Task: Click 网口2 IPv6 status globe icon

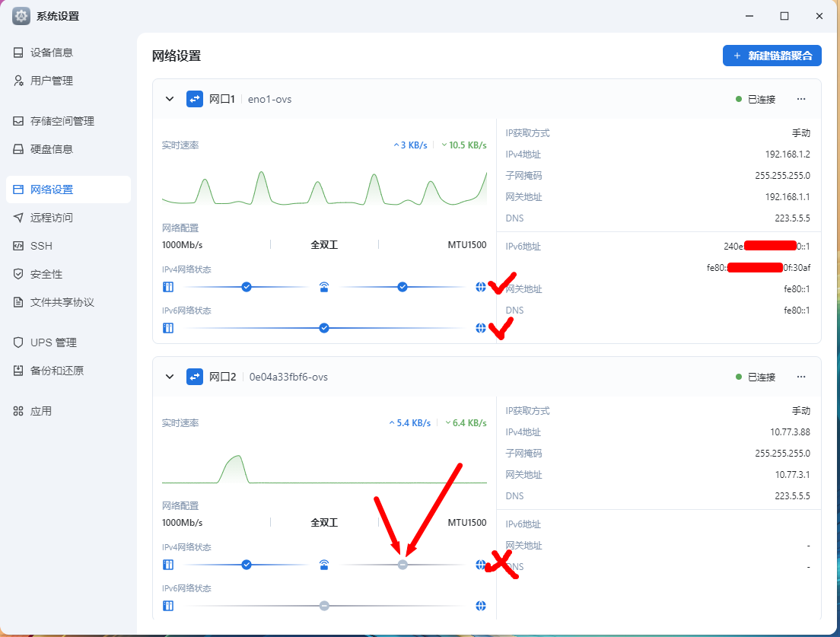Action: 481,606
